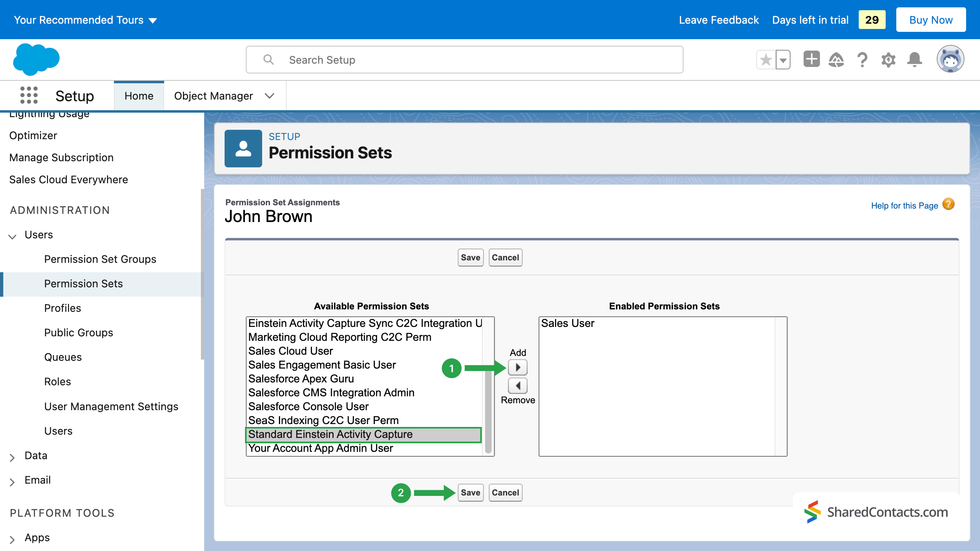Select Salesforce Console User option

coord(365,407)
